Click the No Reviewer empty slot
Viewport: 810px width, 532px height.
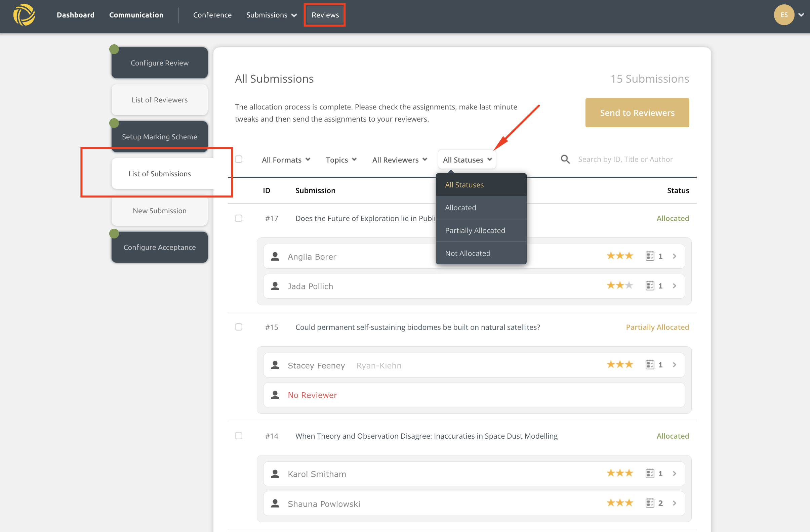[474, 395]
